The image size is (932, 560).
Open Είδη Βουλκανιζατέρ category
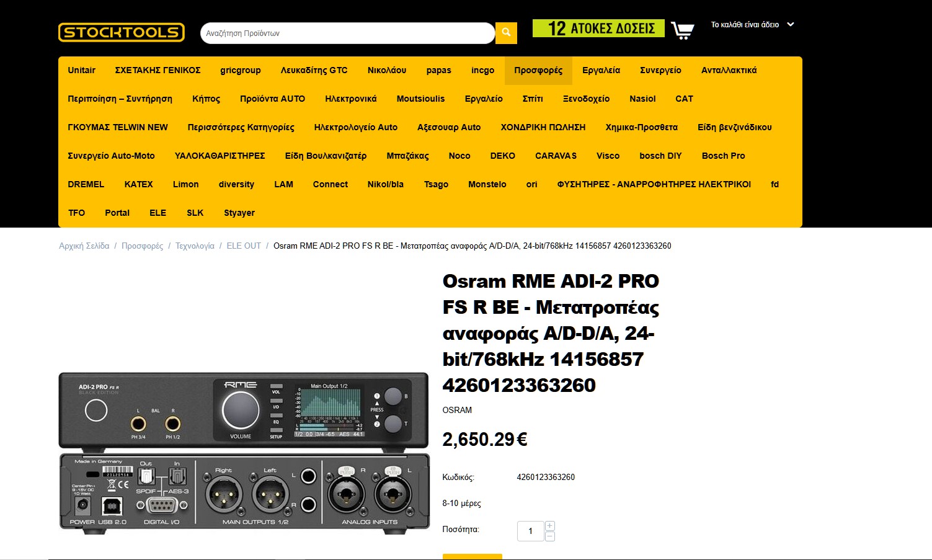[326, 156]
